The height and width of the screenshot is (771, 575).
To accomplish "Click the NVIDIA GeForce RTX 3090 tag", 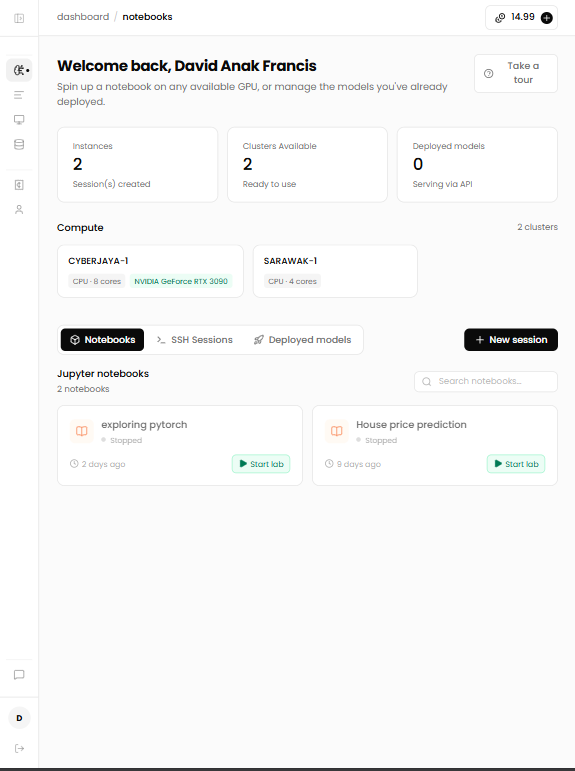I will 181,281.
